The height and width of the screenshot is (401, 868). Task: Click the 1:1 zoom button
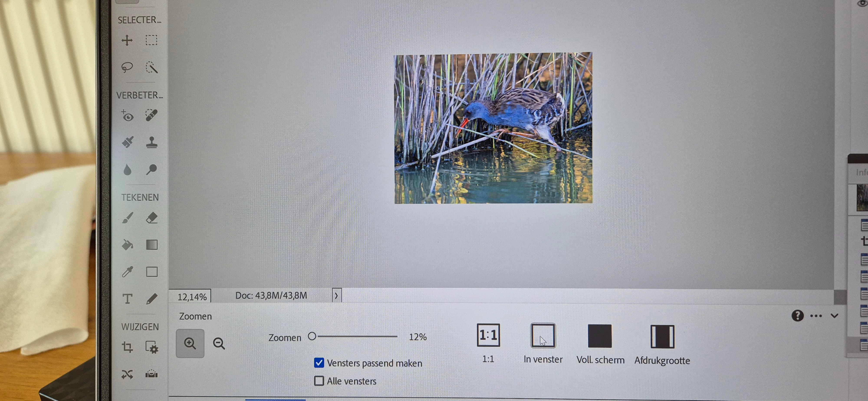coord(488,335)
